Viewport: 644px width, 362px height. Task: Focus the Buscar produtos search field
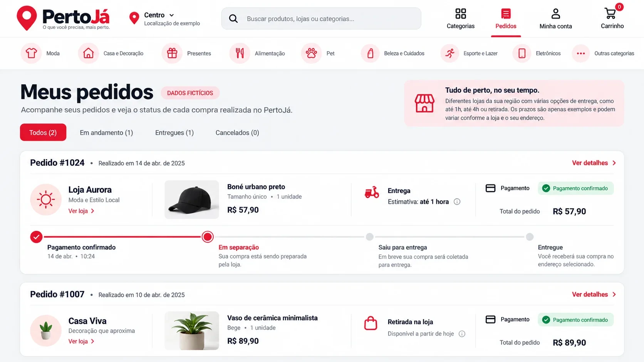[x=321, y=18]
